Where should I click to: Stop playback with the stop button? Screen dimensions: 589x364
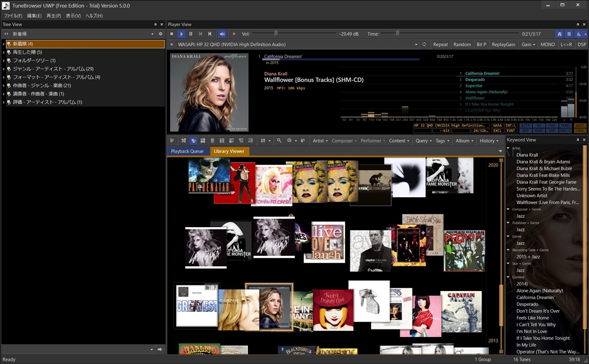[x=173, y=34]
